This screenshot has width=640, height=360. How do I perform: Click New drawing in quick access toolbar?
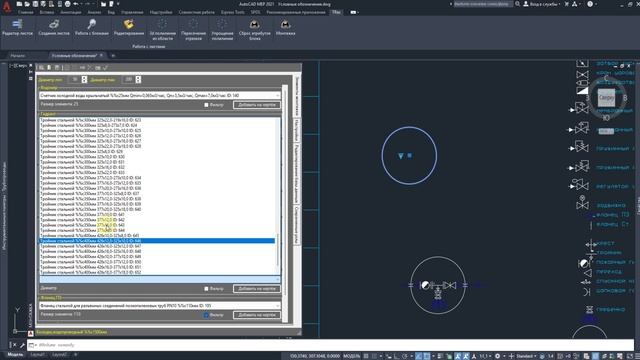19,4
